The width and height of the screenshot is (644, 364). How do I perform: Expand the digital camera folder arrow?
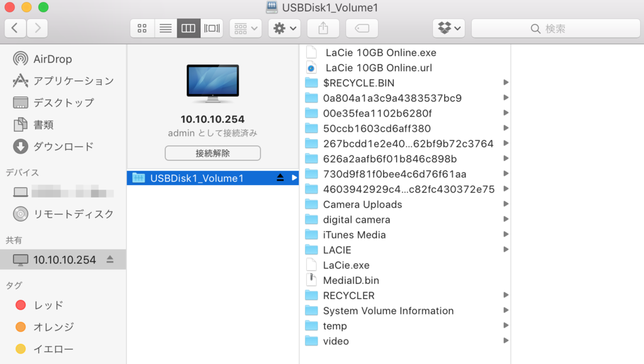pyautogui.click(x=506, y=219)
